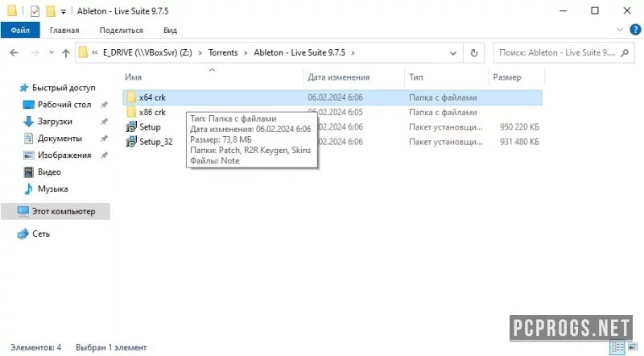Switch to large icons view in status bar
This screenshot has width=644, height=356.
click(633, 347)
